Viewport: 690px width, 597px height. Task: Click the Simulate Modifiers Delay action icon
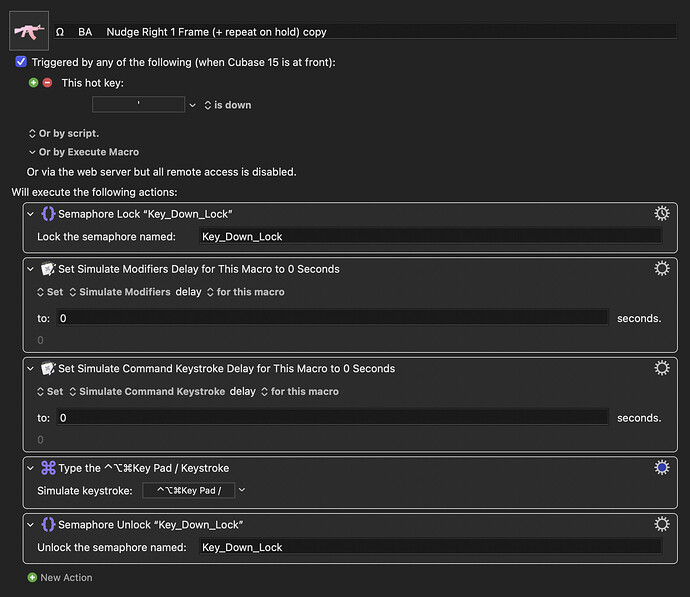[48, 269]
